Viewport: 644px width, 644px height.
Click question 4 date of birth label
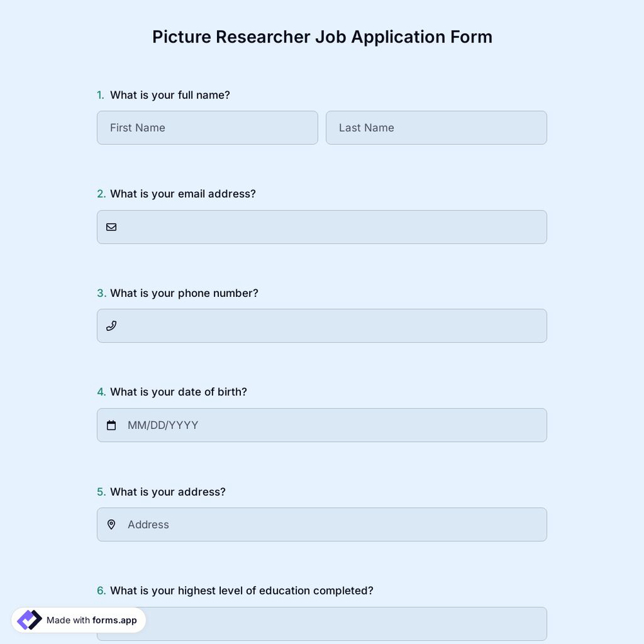(x=178, y=392)
